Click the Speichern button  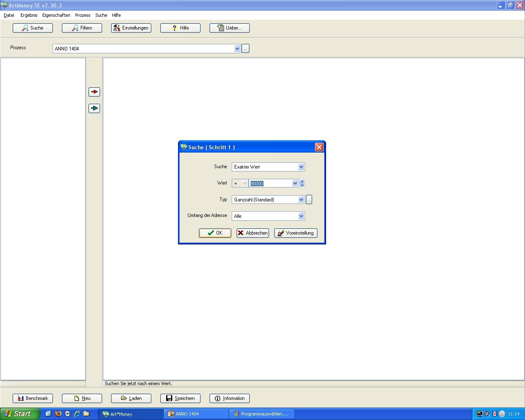point(180,398)
